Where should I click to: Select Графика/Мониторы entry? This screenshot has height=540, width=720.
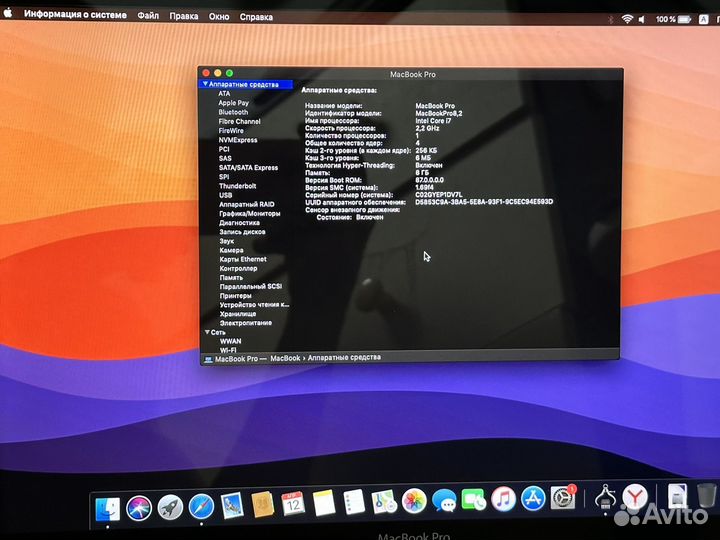(x=250, y=213)
